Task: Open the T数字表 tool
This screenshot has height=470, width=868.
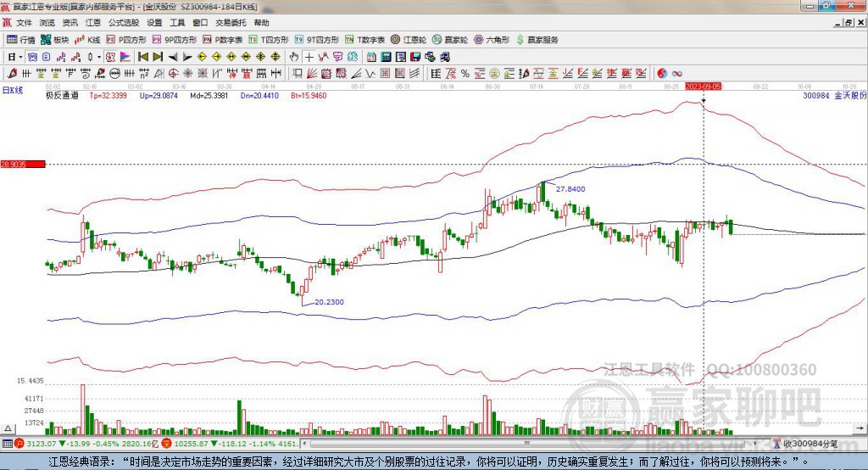Action: click(x=364, y=40)
